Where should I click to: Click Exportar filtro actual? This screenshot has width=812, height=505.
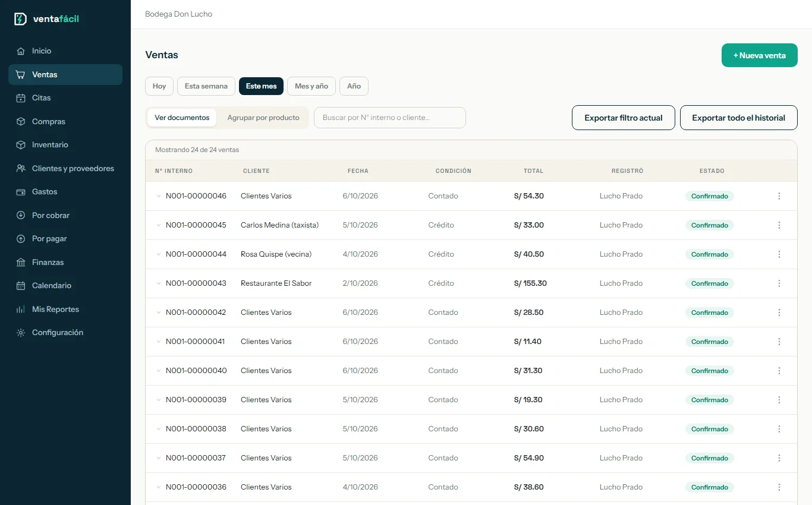tap(624, 118)
